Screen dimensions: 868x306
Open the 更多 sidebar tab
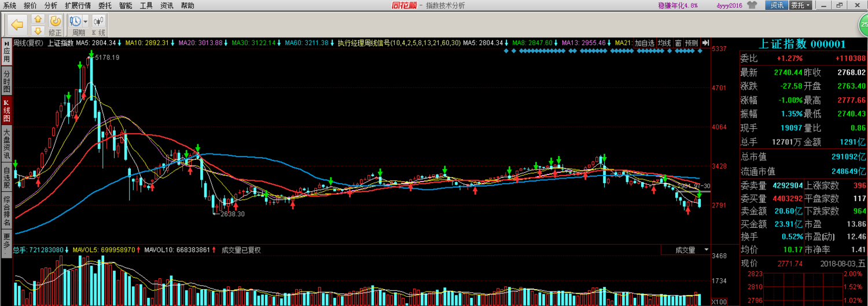(7, 242)
